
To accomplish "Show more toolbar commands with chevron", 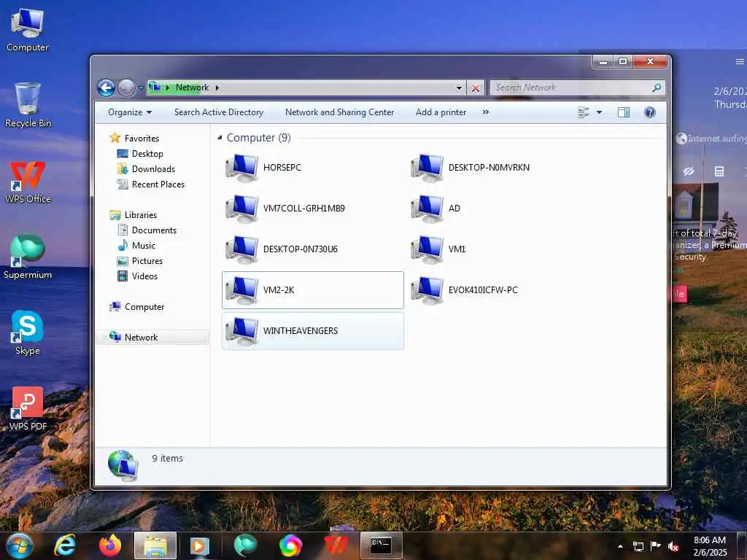I will (x=485, y=112).
